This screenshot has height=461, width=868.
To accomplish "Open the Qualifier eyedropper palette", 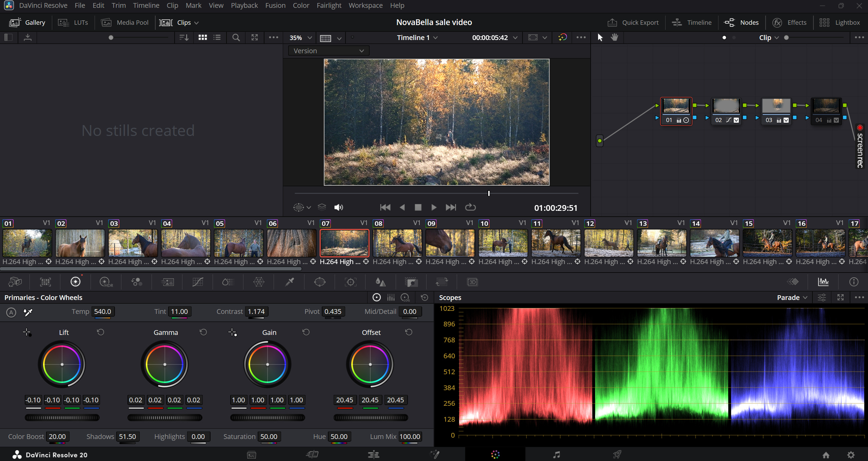I will (x=289, y=282).
